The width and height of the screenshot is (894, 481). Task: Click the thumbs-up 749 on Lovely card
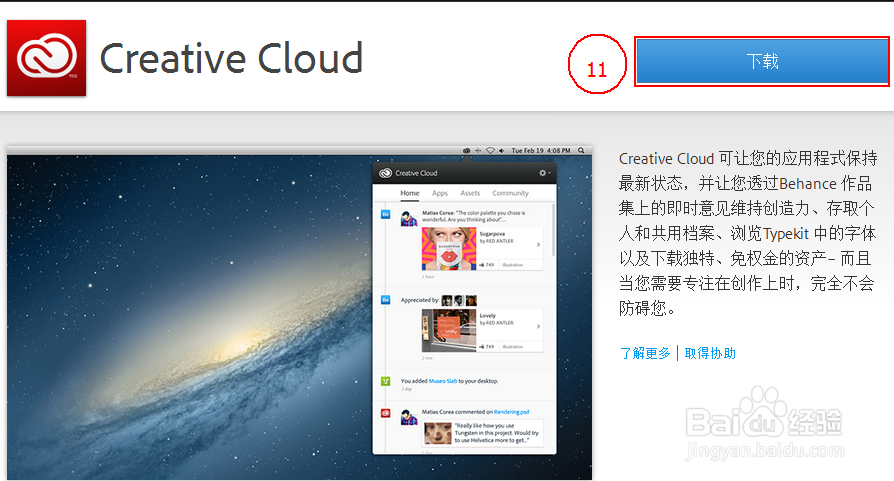click(486, 347)
